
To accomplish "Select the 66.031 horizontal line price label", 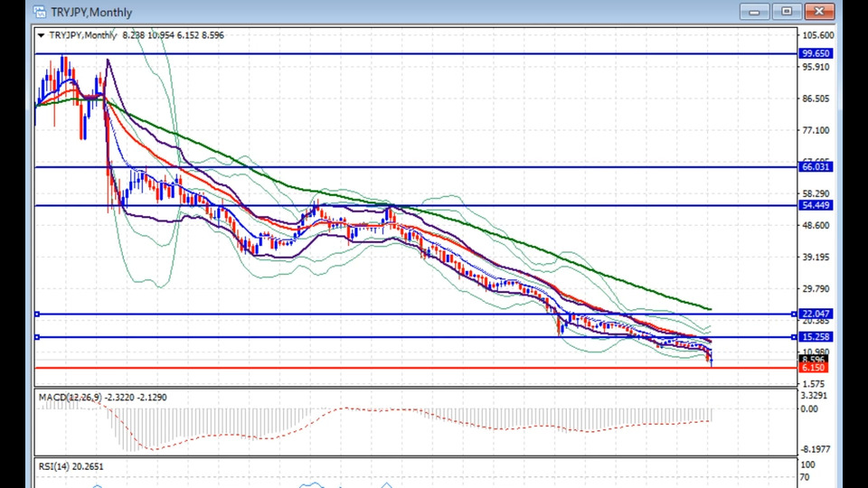I will pos(816,167).
